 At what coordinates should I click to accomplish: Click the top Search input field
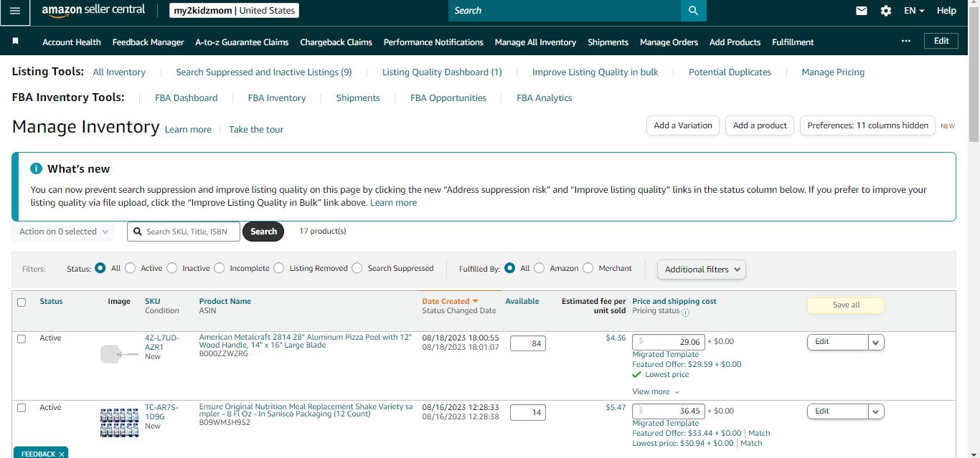565,11
